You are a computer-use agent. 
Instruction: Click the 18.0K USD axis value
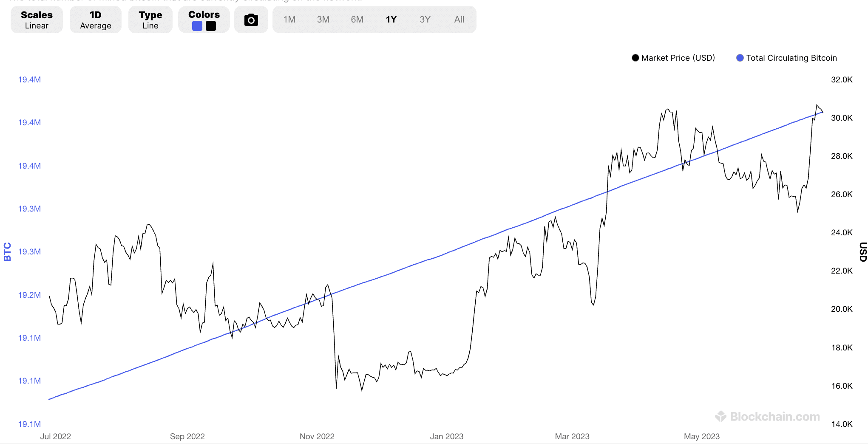coord(842,347)
